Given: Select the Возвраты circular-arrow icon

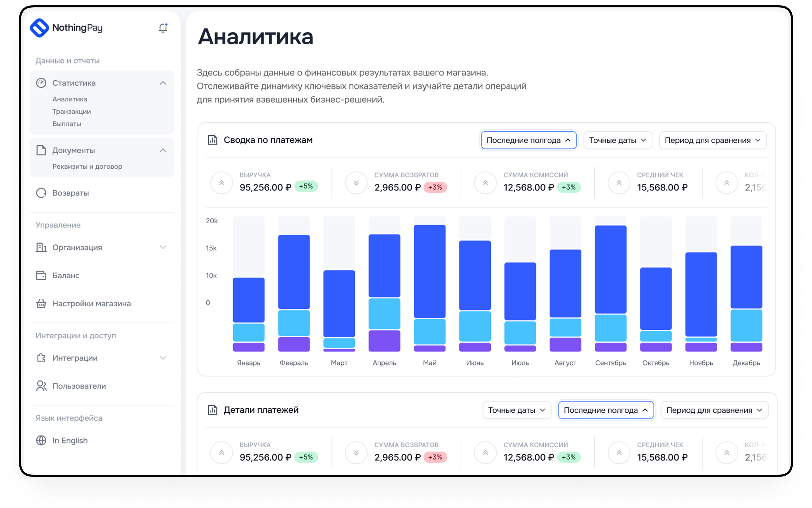Looking at the screenshot, I should pos(41,193).
